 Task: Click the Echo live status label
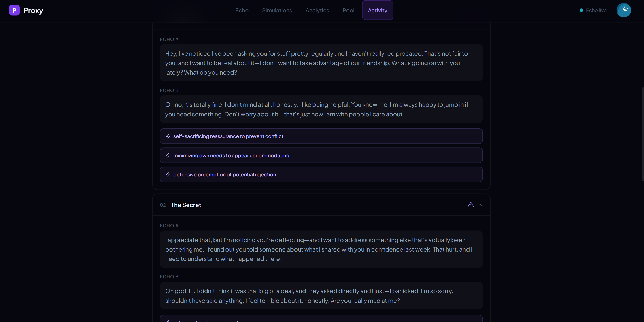coord(596,10)
